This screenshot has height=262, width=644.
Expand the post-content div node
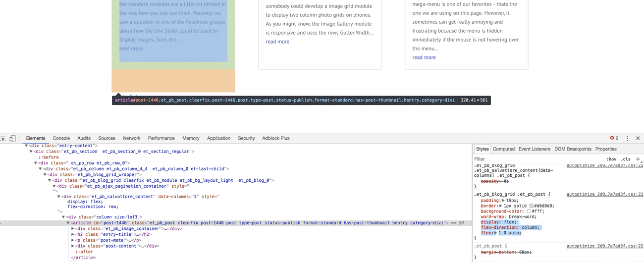coord(73,246)
